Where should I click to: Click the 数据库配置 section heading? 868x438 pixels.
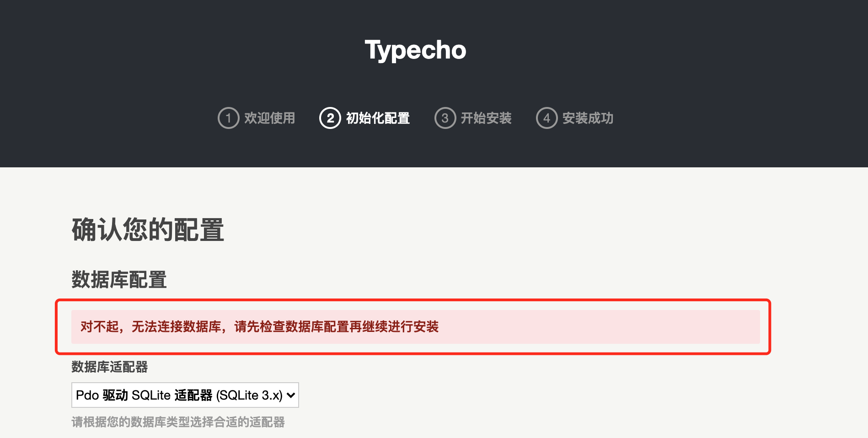coord(119,280)
